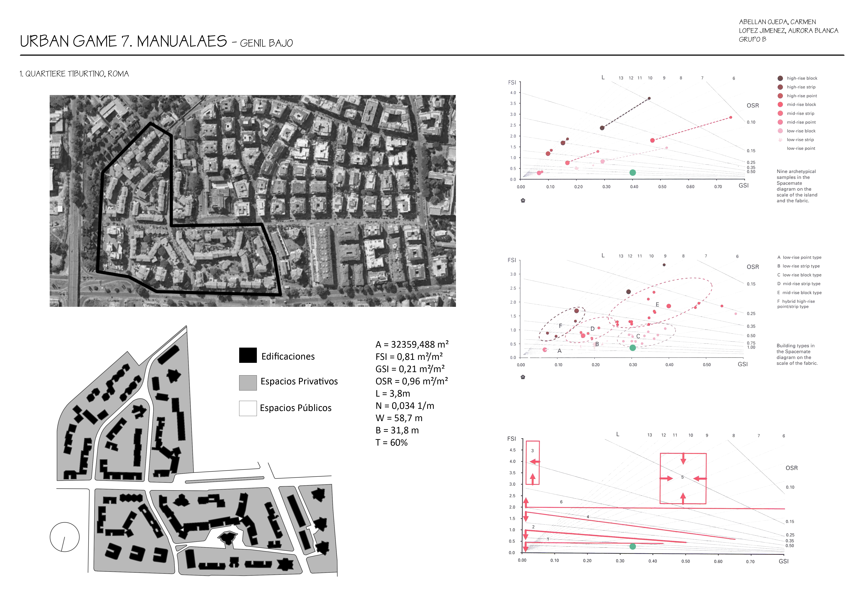Click the mid-rise block legend dot
The width and height of the screenshot is (868, 614).
tap(780, 104)
